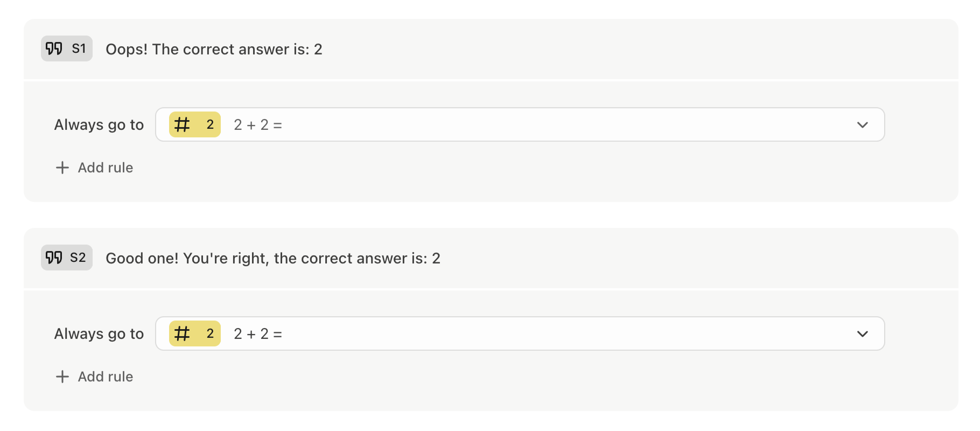Add a rule to the S1 statement
The height and width of the screenshot is (431, 980).
(105, 168)
